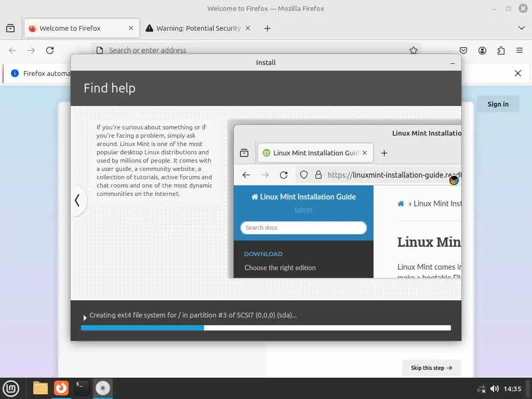The image size is (532, 399).
Task: Bookmark this page with star icon
Action: pos(413,50)
